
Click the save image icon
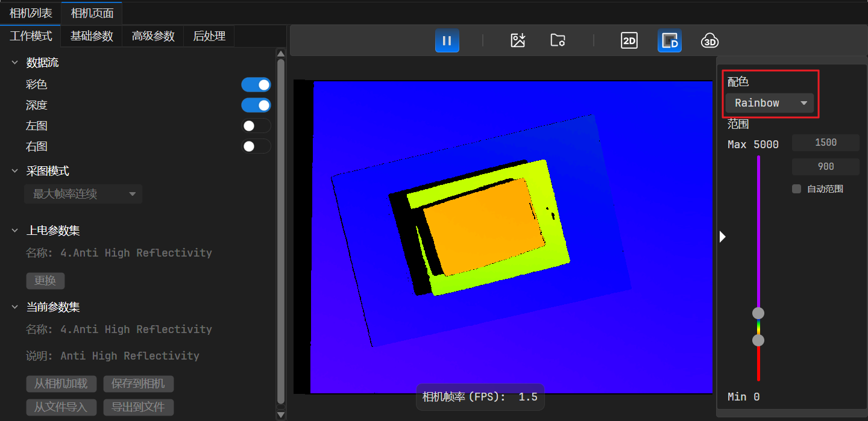click(x=518, y=41)
